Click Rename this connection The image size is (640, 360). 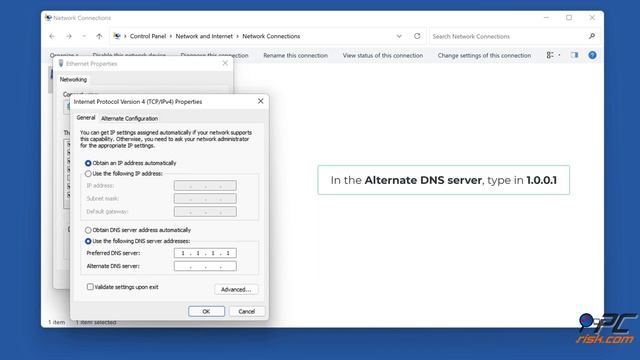(x=296, y=55)
